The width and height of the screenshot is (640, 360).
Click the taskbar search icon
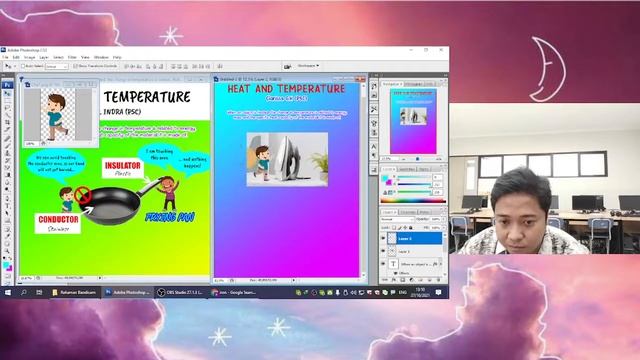pyautogui.click(x=24, y=292)
